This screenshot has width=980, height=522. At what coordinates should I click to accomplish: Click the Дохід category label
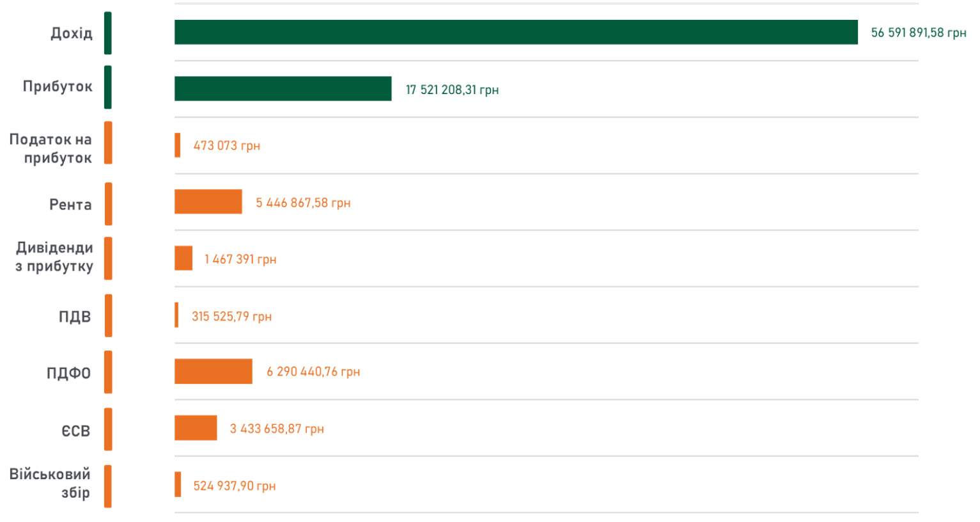(x=72, y=33)
